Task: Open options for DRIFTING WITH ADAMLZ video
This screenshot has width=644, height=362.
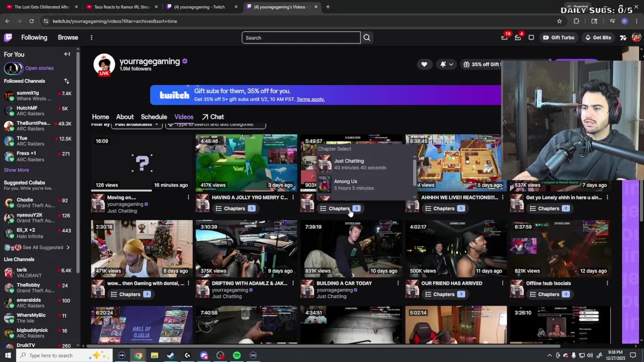Action: point(293,283)
